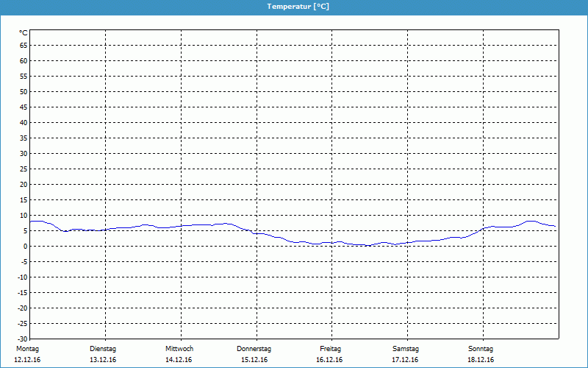Click the Freitag day label
Image resolution: width=588 pixels, height=368 pixels.
pos(331,349)
